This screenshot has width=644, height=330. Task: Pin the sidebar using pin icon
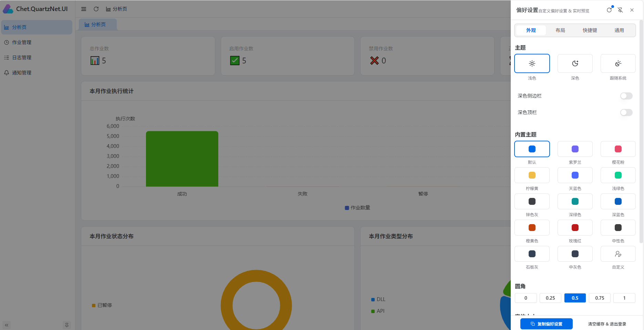click(x=67, y=325)
